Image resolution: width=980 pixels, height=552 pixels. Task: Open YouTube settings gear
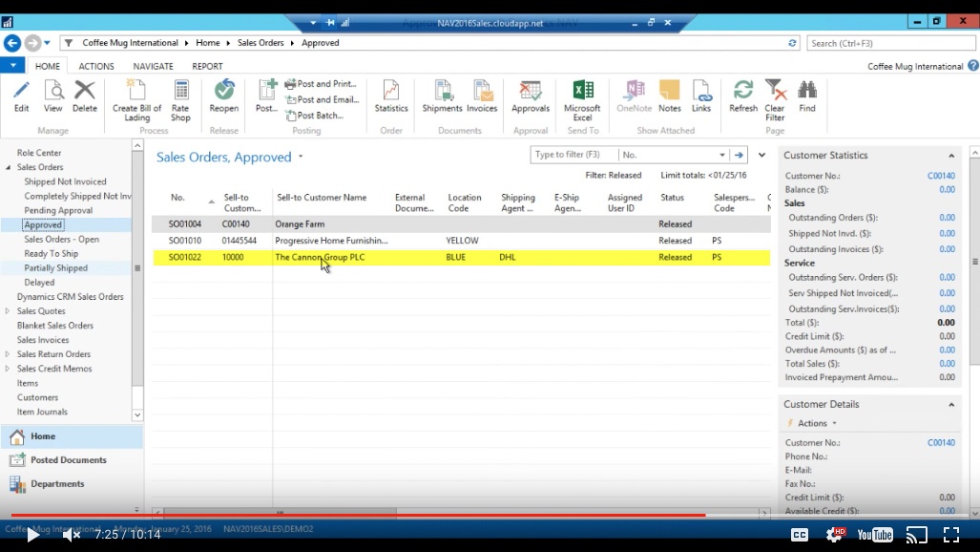[835, 535]
